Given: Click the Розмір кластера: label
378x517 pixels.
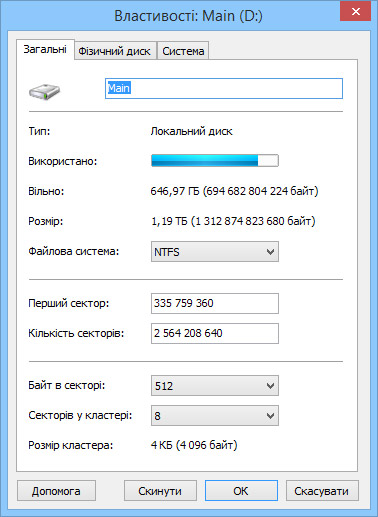Looking at the screenshot, I should [x=71, y=445].
